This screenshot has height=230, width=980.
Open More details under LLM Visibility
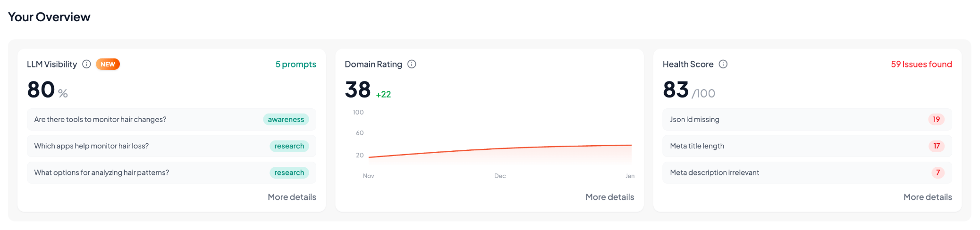point(292,197)
